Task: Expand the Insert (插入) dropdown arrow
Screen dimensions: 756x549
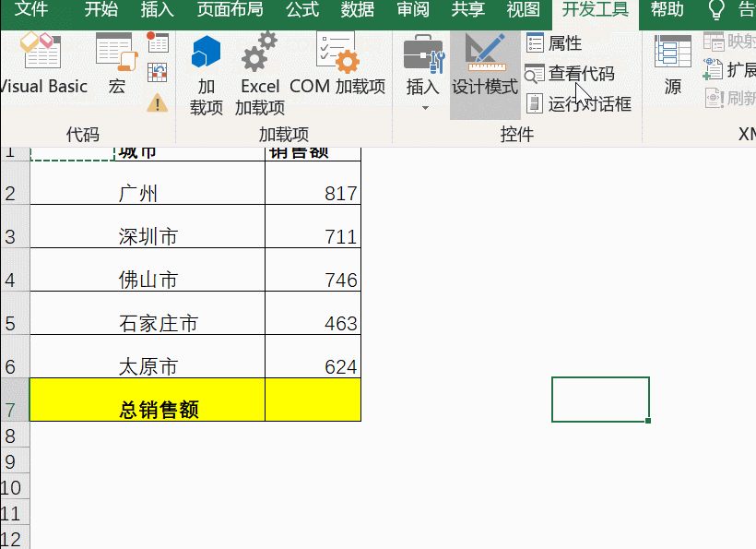Action: click(x=425, y=108)
